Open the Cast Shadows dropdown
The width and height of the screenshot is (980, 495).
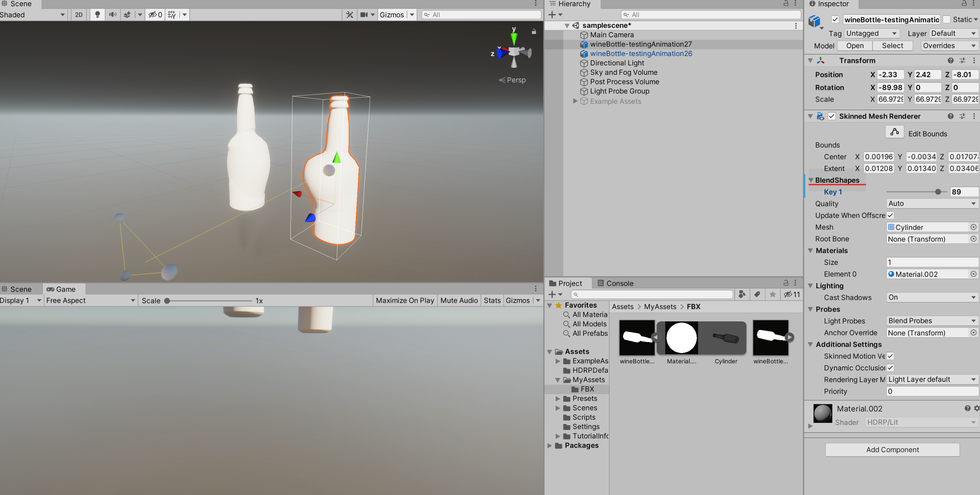pyautogui.click(x=931, y=298)
